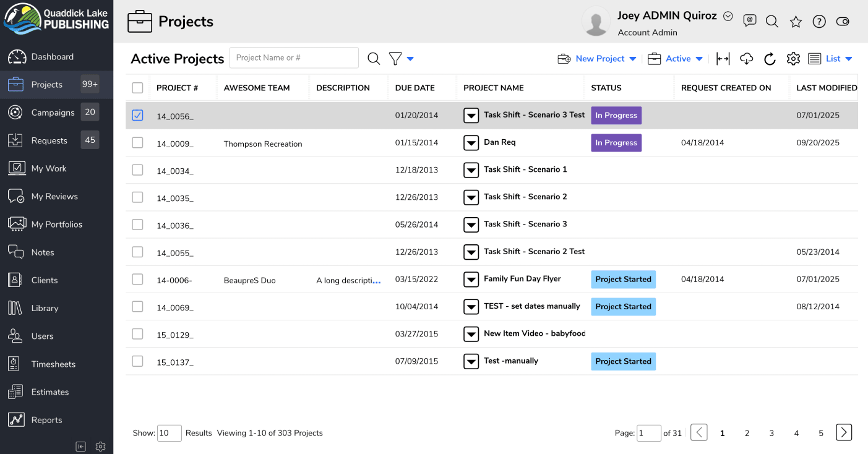Open the mentions chat icon

point(749,21)
